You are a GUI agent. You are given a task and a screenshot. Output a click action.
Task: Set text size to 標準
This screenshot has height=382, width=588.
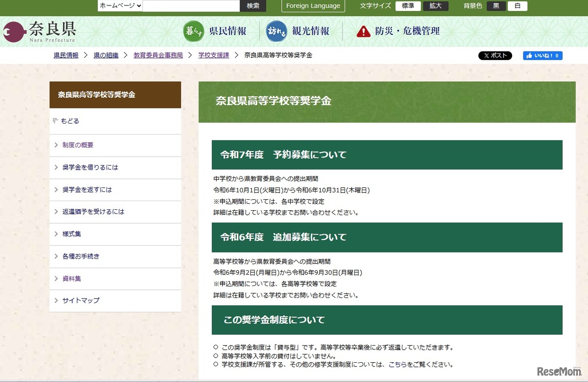point(408,6)
